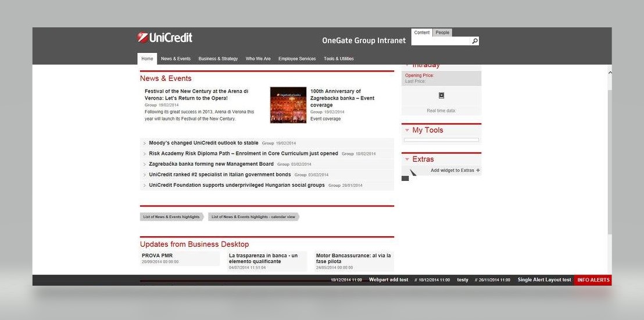
Task: Click the arrow before Moody's changed UniCredit outlook
Action: [x=145, y=144]
